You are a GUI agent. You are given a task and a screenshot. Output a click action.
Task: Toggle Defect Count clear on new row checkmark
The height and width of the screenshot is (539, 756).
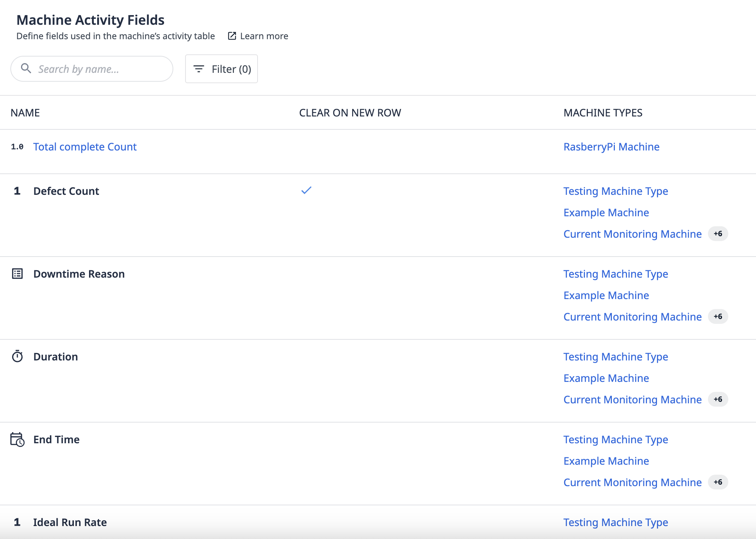point(306,190)
